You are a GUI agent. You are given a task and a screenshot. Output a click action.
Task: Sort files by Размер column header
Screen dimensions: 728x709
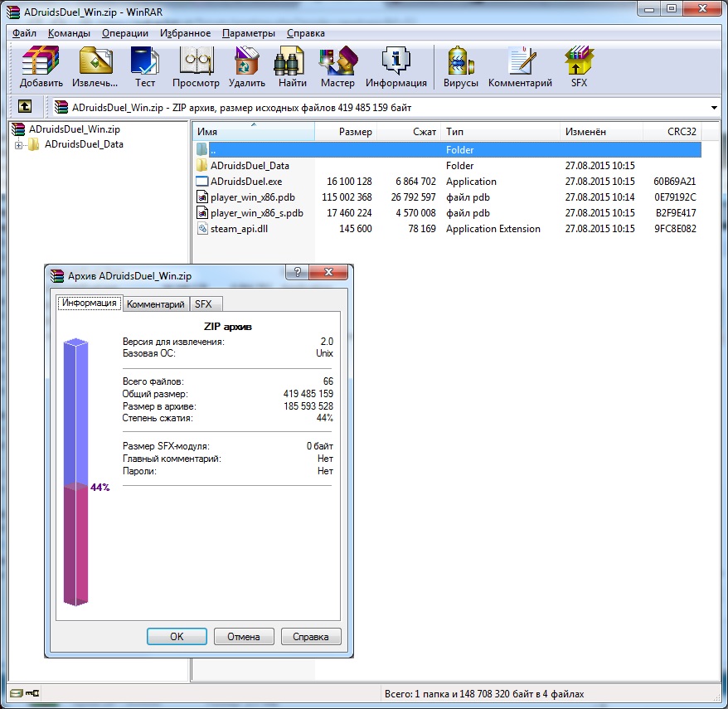(346, 131)
